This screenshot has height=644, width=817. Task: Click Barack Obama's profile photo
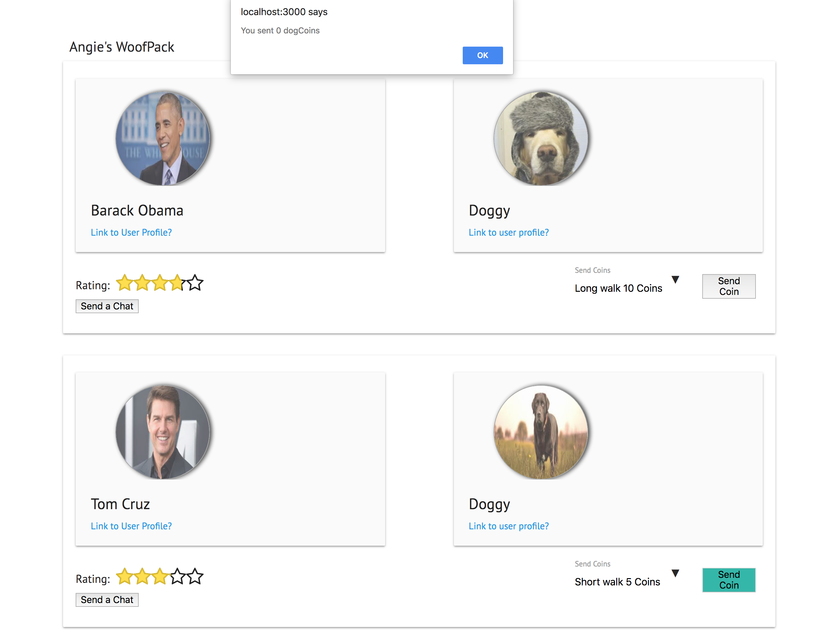pyautogui.click(x=163, y=138)
